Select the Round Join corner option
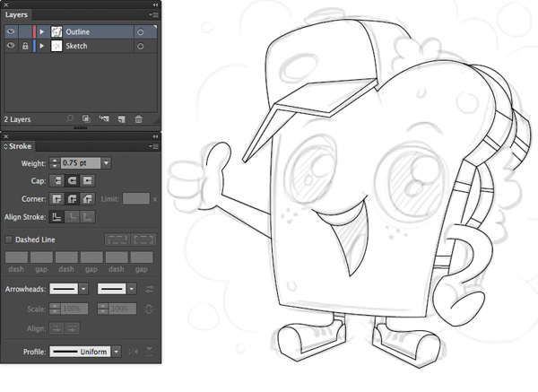The width and height of the screenshot is (538, 392). coord(72,198)
